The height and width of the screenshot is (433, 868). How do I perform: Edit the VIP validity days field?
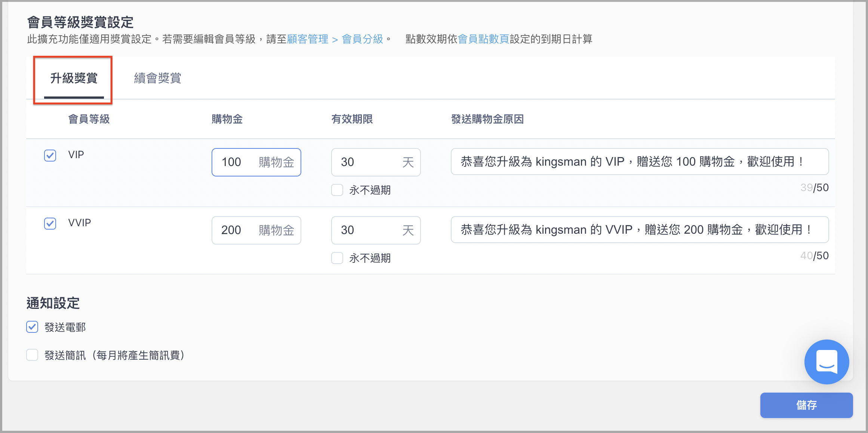click(376, 162)
